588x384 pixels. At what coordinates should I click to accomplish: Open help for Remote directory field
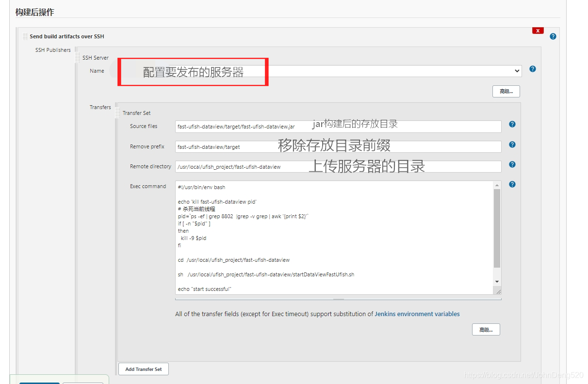pyautogui.click(x=512, y=165)
